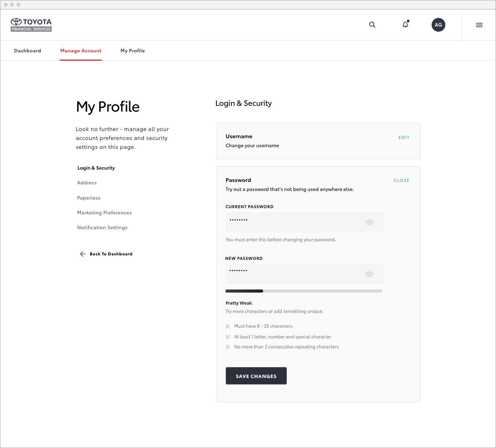The width and height of the screenshot is (496, 448).
Task: Click the 'Pretty Weak' strength label
Action: click(239, 303)
